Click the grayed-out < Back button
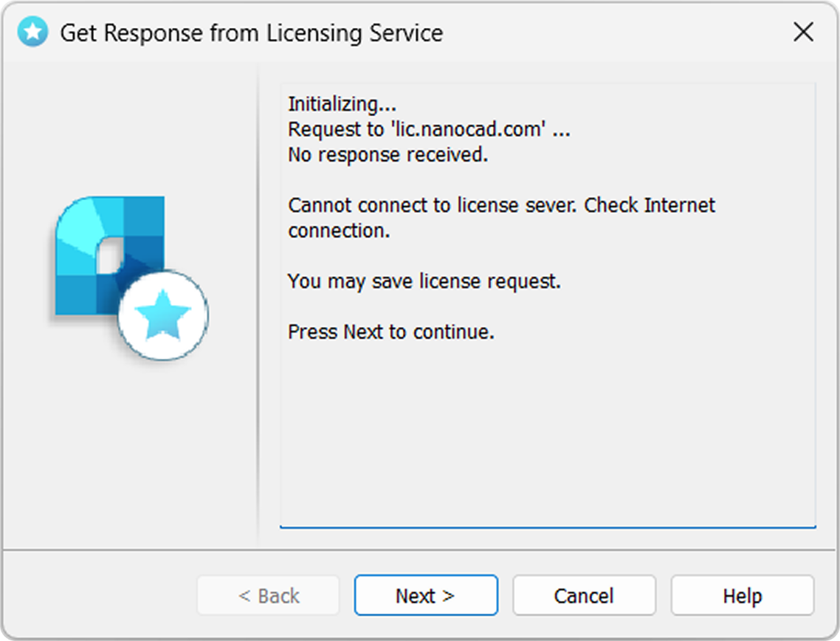This screenshot has height=641, width=840. point(269,595)
